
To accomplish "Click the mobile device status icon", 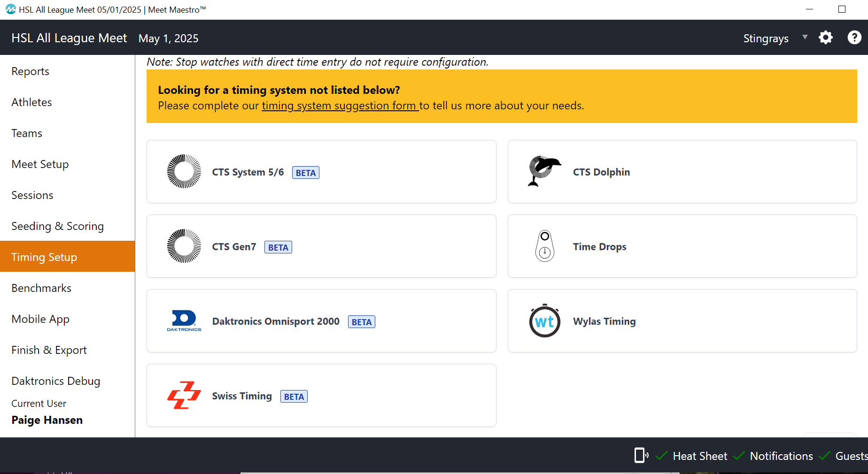I will pyautogui.click(x=641, y=455).
